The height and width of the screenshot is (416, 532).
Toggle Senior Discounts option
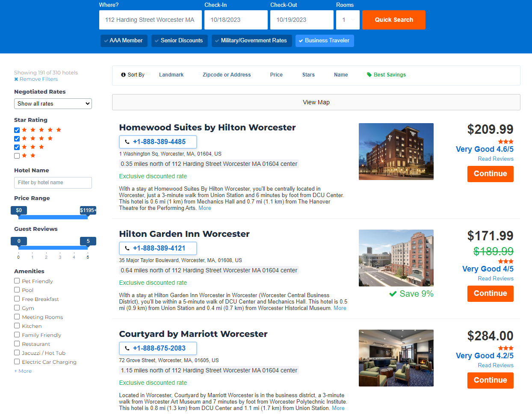coord(180,41)
